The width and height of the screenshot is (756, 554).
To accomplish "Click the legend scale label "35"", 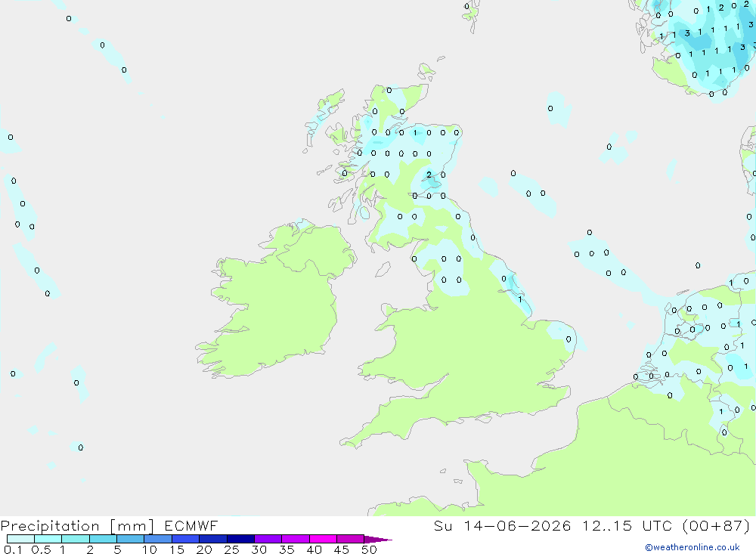I will coord(287,549).
